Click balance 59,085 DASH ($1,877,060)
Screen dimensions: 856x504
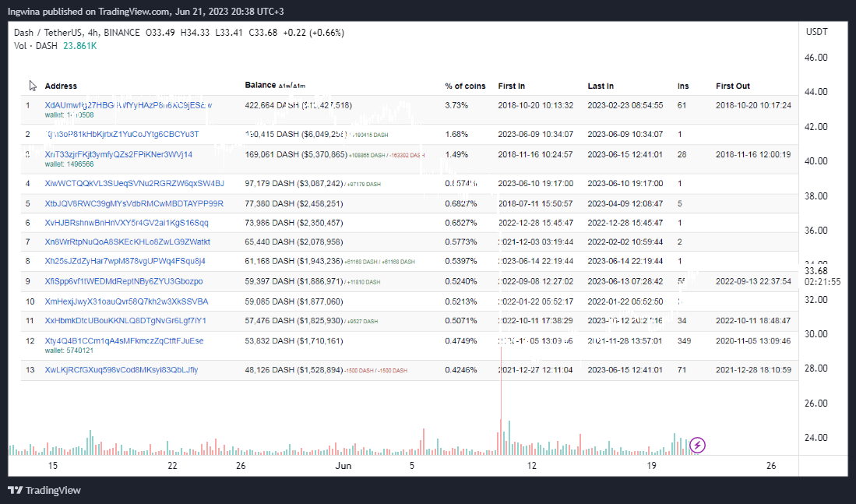click(x=294, y=301)
